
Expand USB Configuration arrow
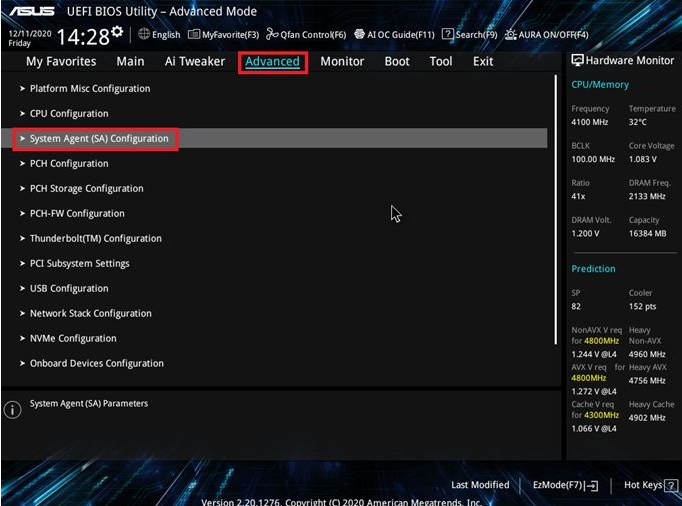22,288
